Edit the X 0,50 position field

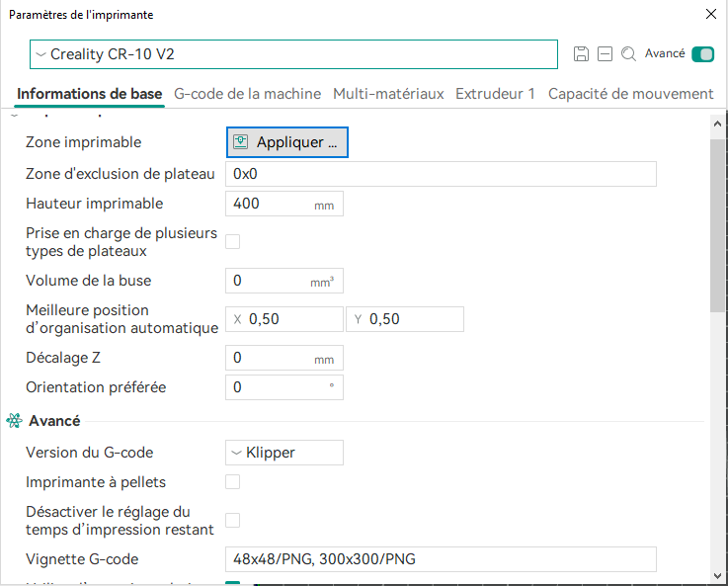pyautogui.click(x=284, y=319)
